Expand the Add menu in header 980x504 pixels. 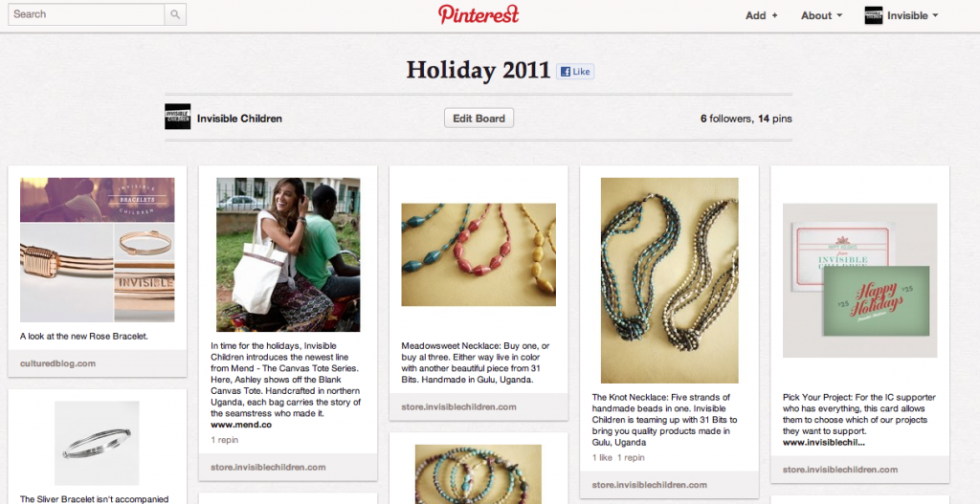[761, 15]
